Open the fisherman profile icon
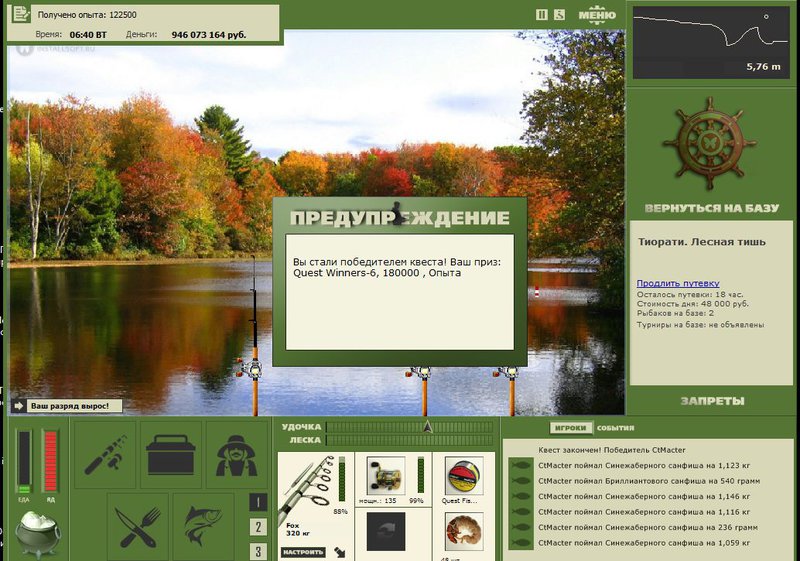The width and height of the screenshot is (800, 561). (236, 454)
